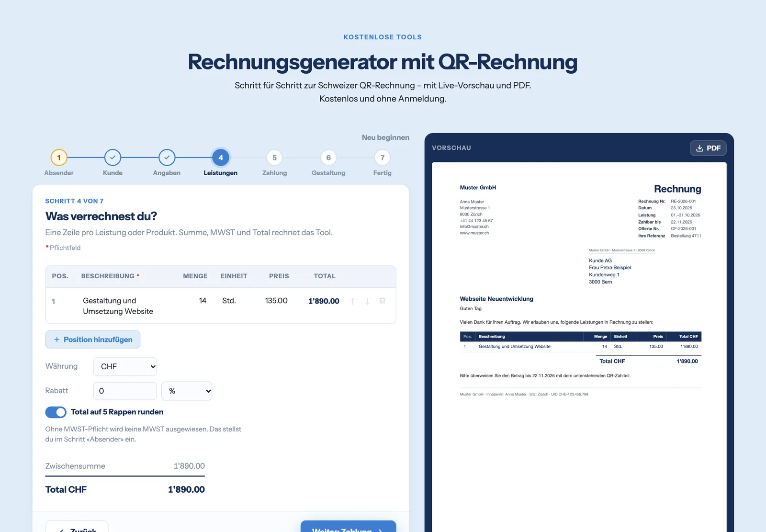Jump to step 5 Zahlung
This screenshot has width=766, height=532.
point(274,158)
